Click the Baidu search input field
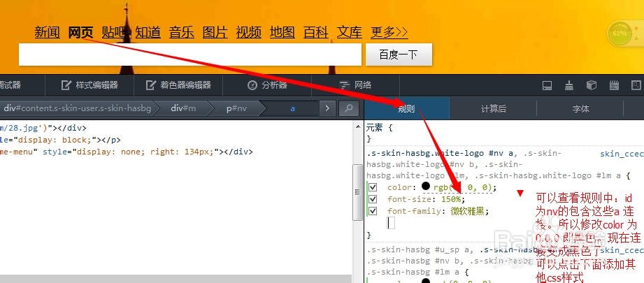The height and width of the screenshot is (283, 644). (189, 55)
